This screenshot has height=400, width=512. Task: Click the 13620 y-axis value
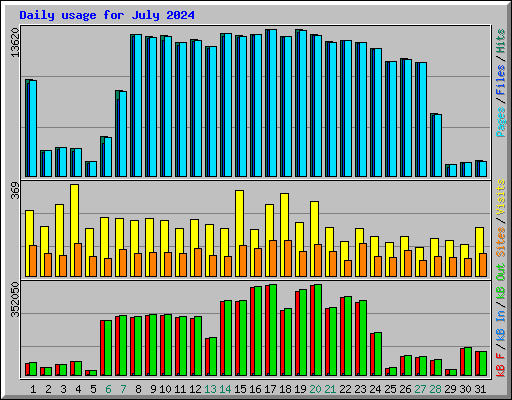[x=15, y=42]
